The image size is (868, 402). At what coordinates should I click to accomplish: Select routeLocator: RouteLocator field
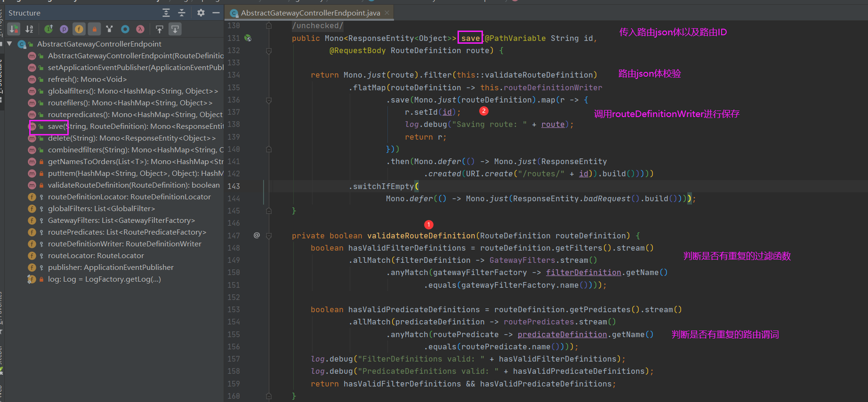point(96,256)
